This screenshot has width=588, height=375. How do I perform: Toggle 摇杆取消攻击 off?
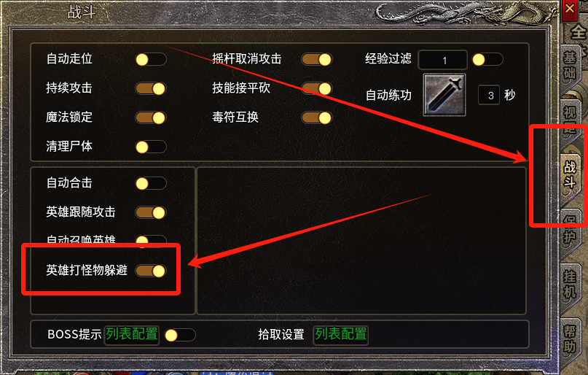[317, 59]
